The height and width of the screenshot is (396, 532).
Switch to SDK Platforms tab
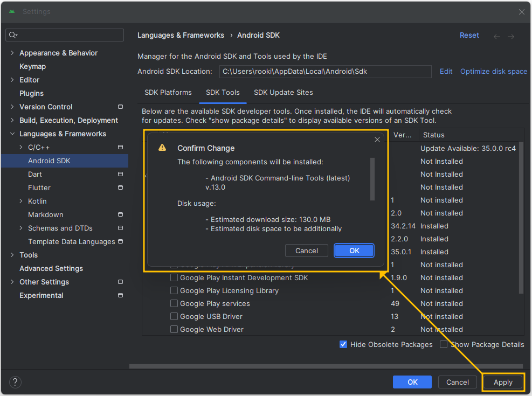168,93
